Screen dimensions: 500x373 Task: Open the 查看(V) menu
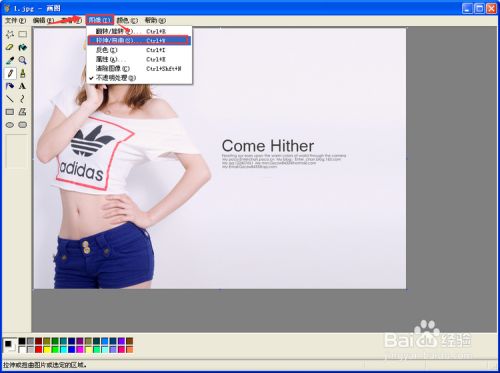(x=71, y=20)
